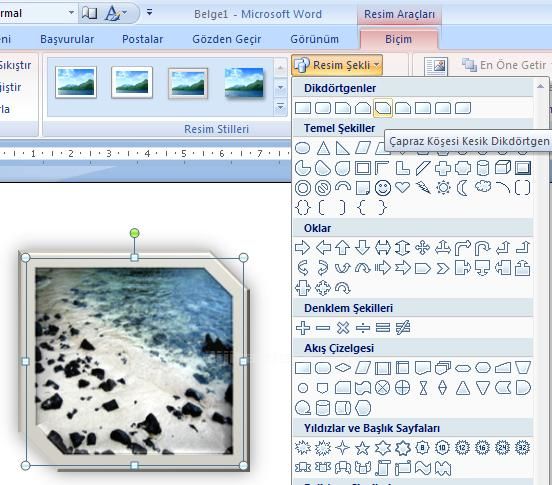This screenshot has width=552, height=485.
Task: Click the picture's green rotation handle
Action: click(134, 233)
